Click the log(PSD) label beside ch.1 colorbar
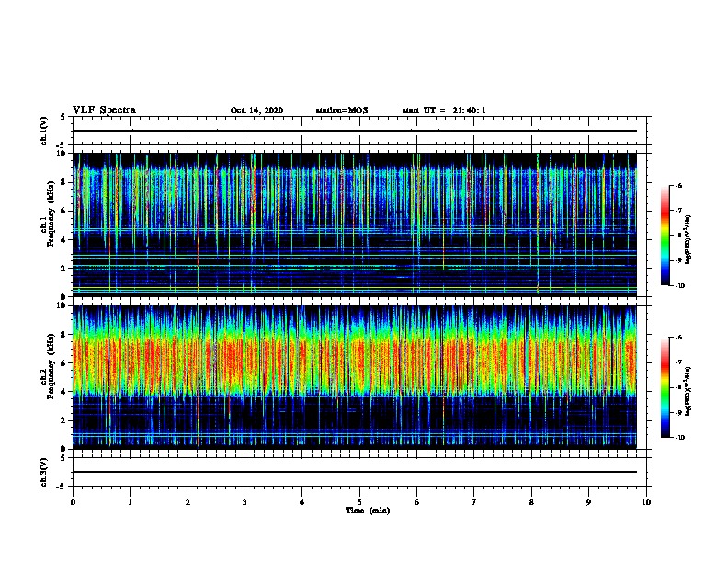The height and width of the screenshot is (563, 728). (688, 239)
